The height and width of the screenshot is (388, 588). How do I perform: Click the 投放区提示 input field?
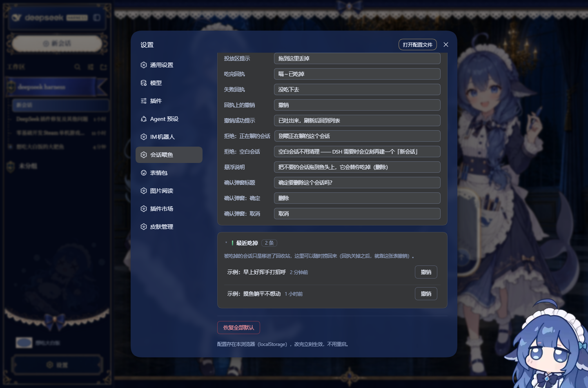[x=357, y=58]
